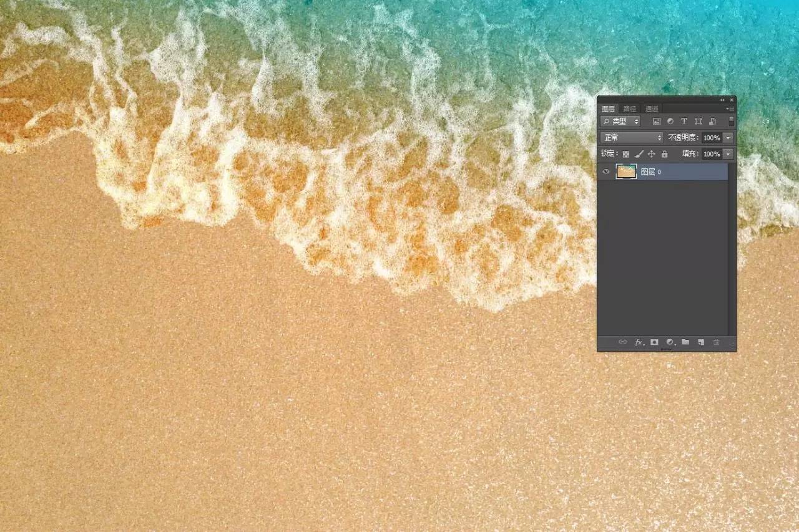Toggle lock image pixels brush icon
Viewport: 799px width, 532px height.
[639, 154]
